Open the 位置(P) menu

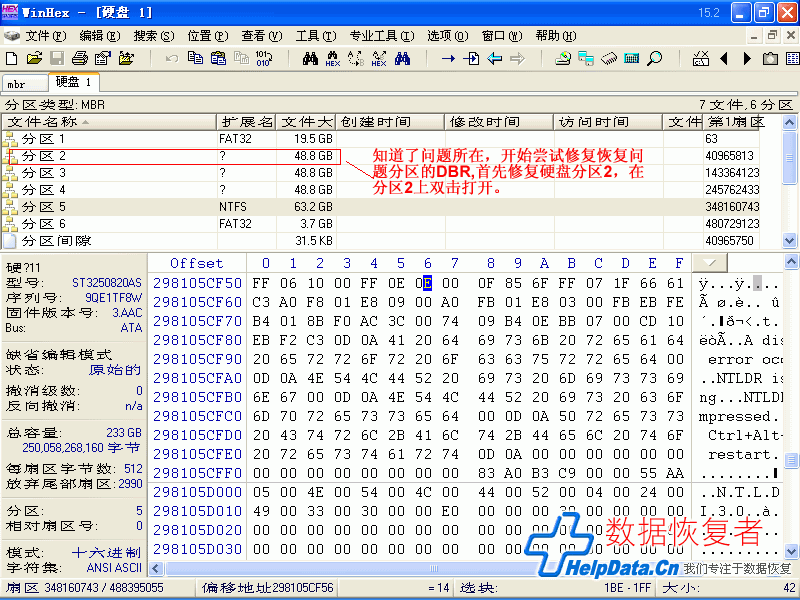point(208,36)
